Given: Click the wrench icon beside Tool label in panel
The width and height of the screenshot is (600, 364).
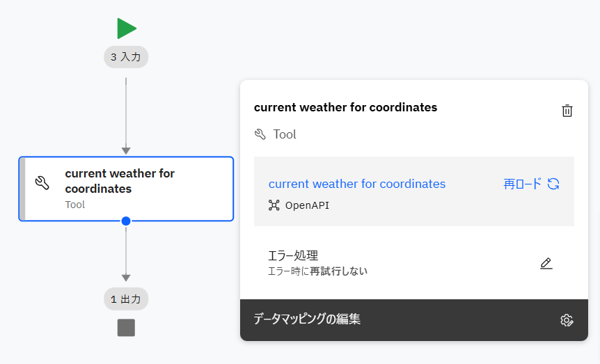Looking at the screenshot, I should coord(260,134).
